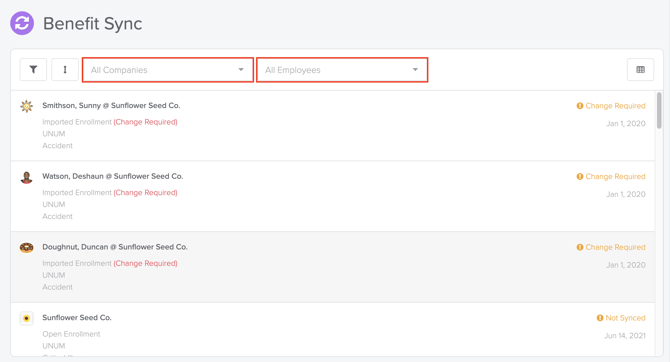Open the All Companies dropdown
670x362 pixels.
coord(168,70)
